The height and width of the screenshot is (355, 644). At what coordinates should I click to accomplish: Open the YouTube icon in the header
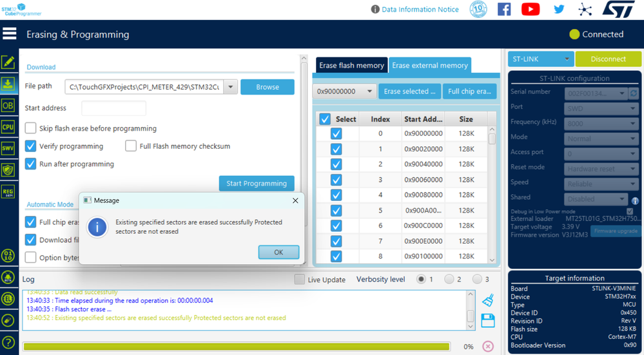coord(531,9)
